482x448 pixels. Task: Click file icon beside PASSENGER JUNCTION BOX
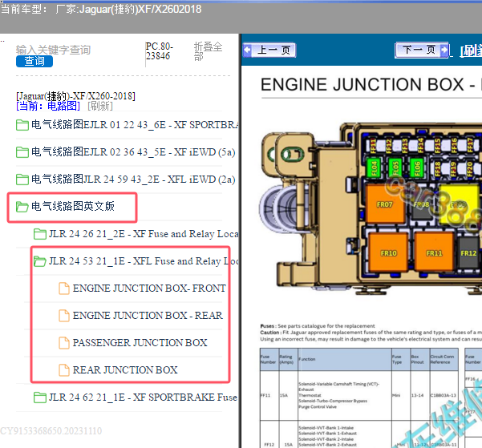64,343
